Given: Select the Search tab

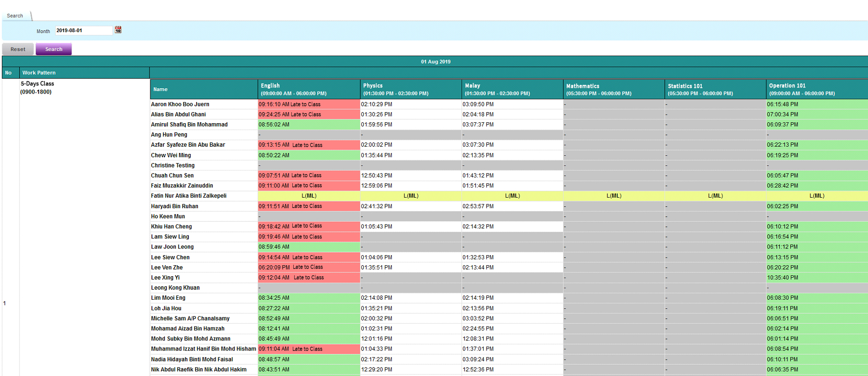Looking at the screenshot, I should (x=15, y=16).
